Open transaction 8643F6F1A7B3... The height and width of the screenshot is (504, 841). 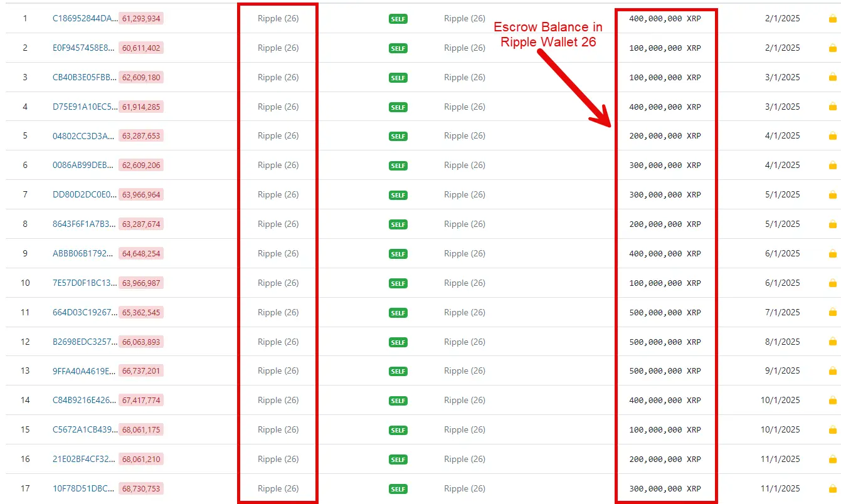(85, 224)
